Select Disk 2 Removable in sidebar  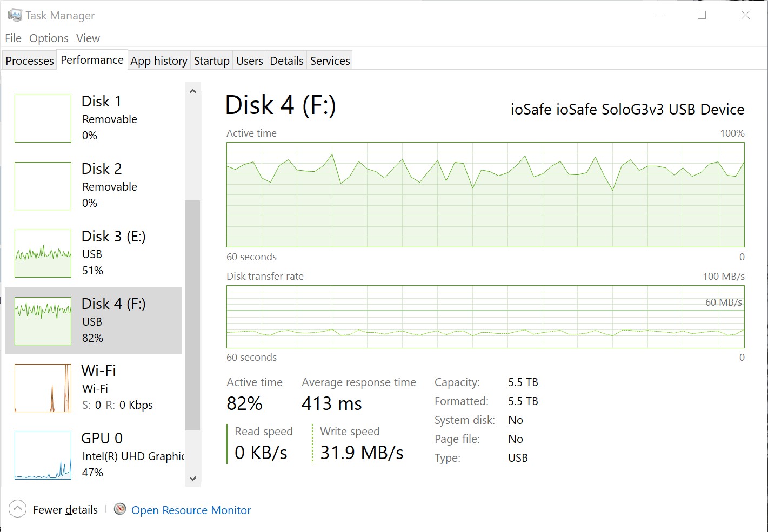(93, 186)
